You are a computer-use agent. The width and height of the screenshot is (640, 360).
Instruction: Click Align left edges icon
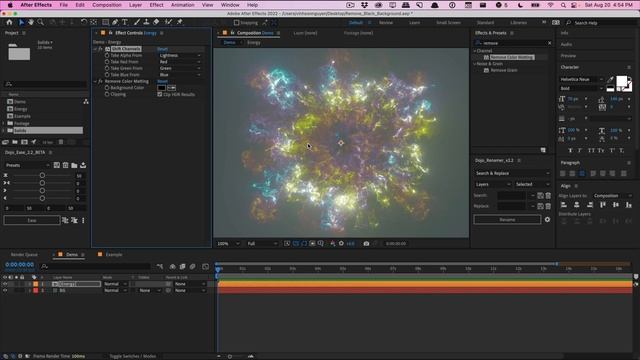click(564, 205)
